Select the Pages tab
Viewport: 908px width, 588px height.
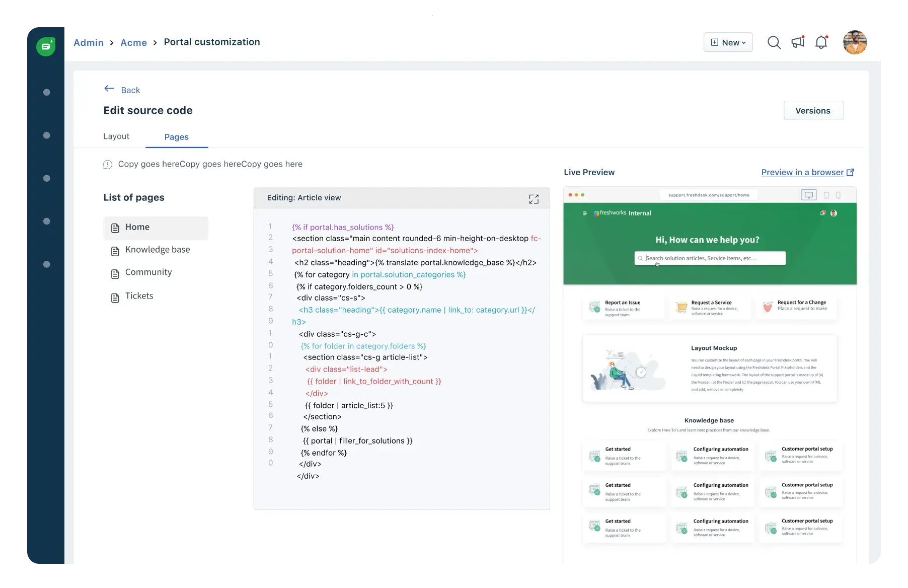tap(176, 137)
